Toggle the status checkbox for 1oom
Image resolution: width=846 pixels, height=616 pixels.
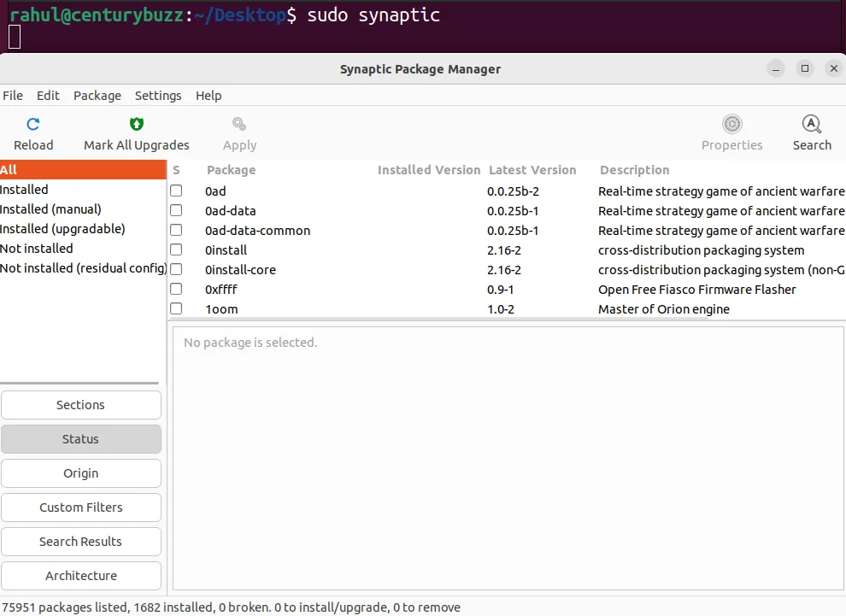(x=176, y=308)
